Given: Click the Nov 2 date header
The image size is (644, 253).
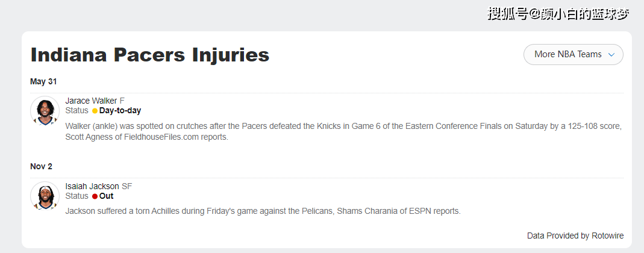Looking at the screenshot, I should 41,166.
